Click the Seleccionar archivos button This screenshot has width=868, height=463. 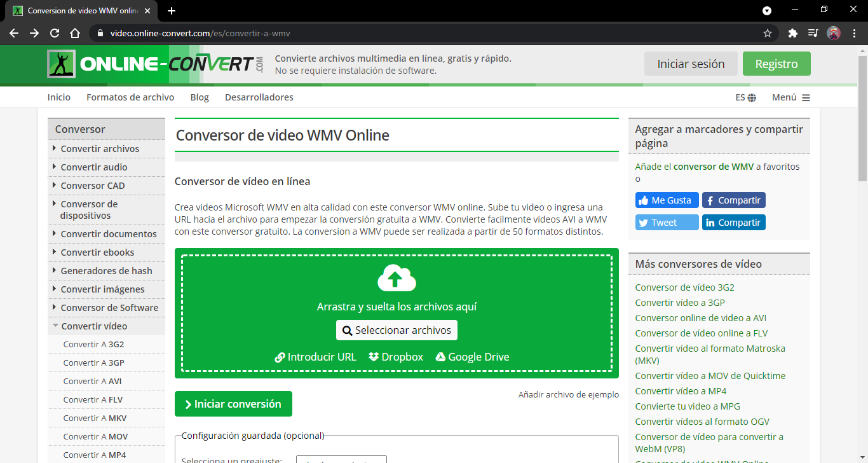point(397,330)
